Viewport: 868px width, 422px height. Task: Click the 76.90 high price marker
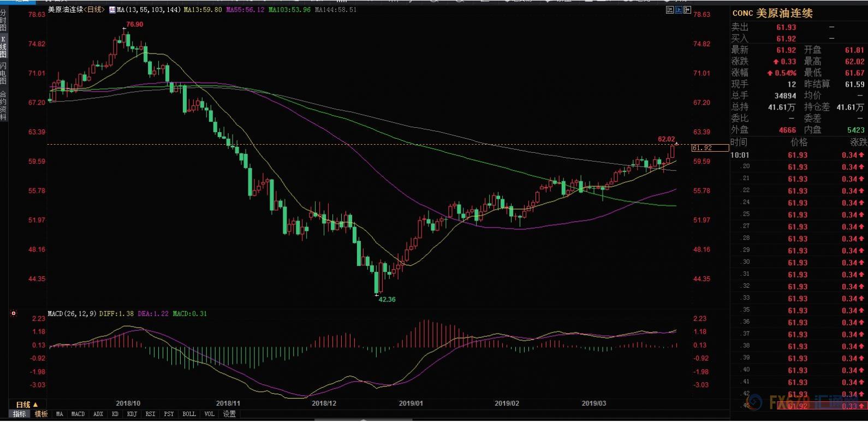coord(134,25)
